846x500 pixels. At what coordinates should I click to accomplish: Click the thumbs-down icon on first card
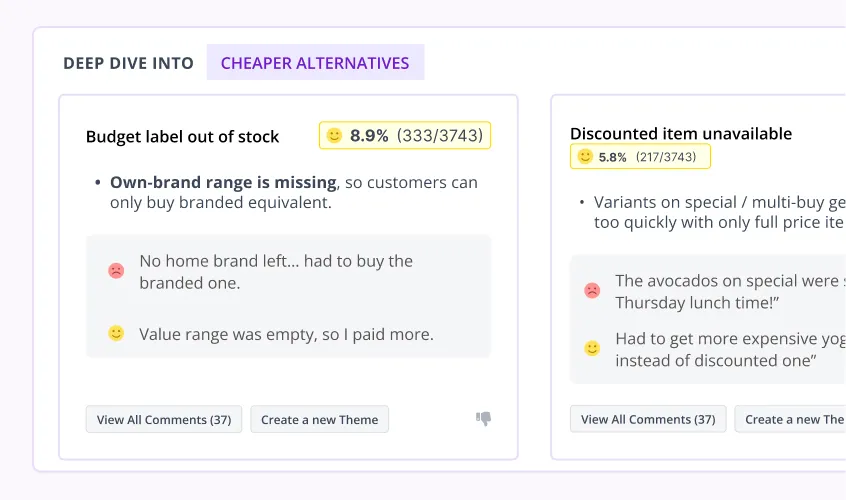tap(483, 419)
